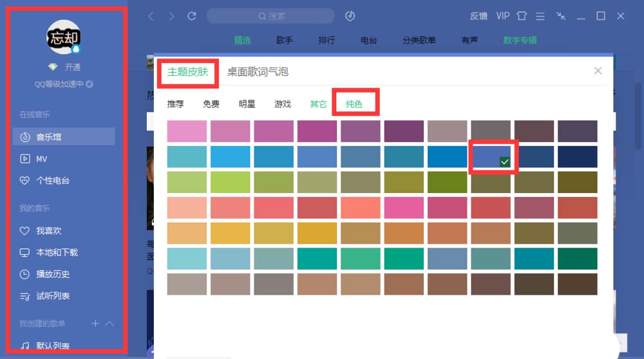Screen dimensions: 644x359
Task: Select 免费 skin category
Action: 211,104
